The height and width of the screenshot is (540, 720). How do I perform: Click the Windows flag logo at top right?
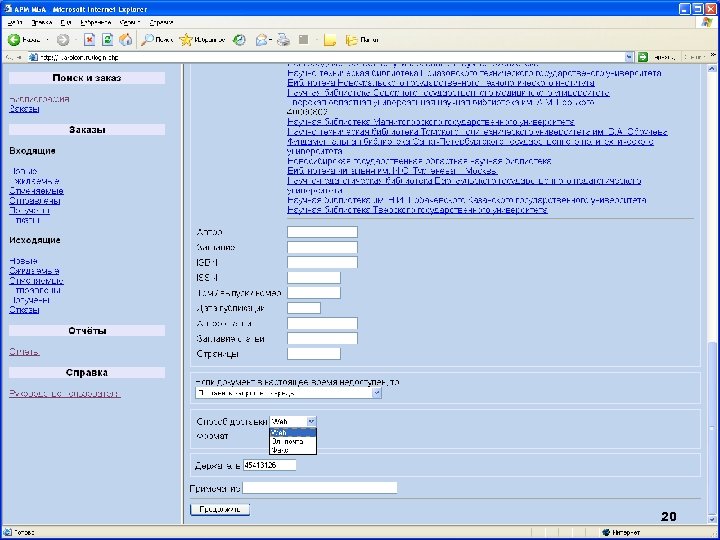tap(707, 22)
